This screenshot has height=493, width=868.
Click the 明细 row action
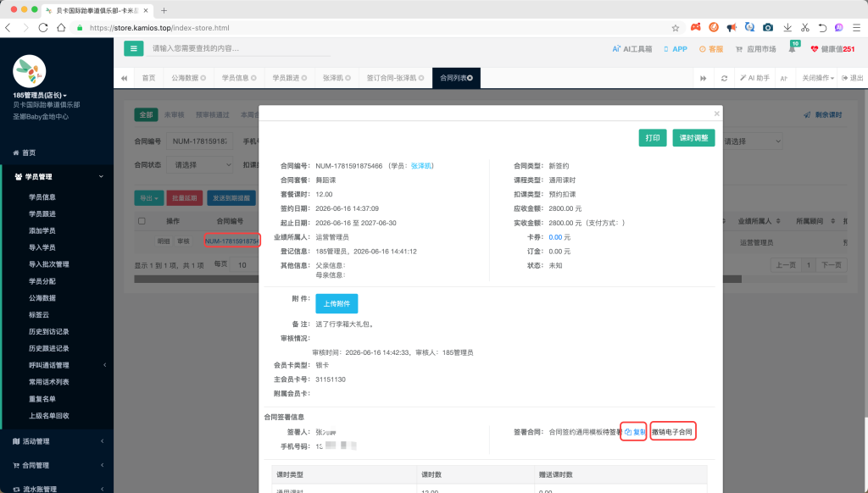[164, 241]
